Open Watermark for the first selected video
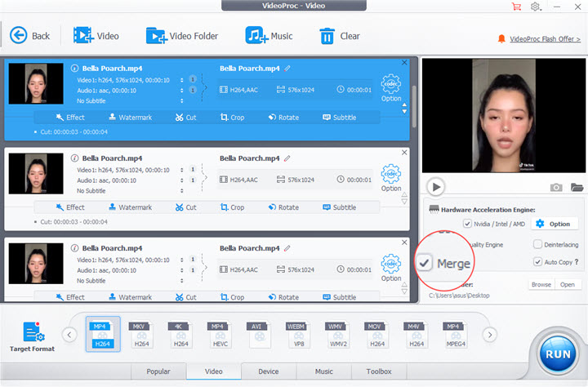 point(130,118)
